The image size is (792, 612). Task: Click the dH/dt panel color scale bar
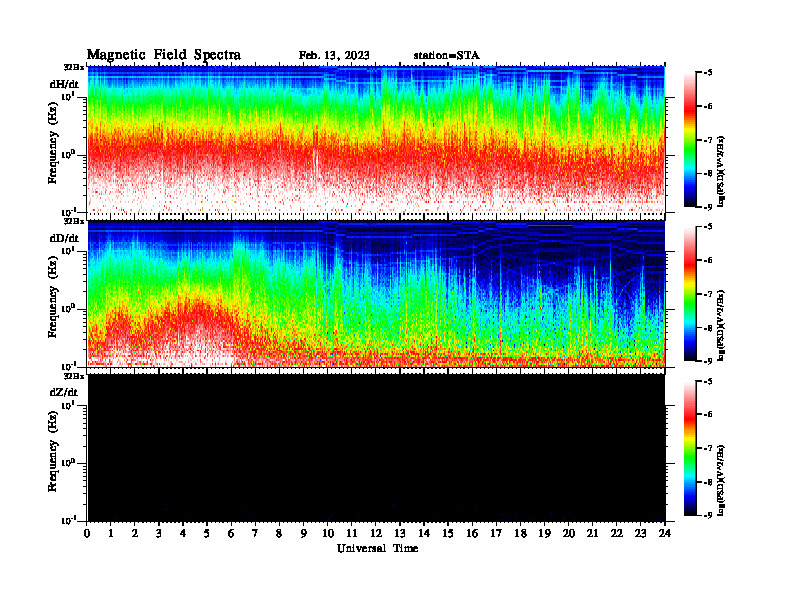(690, 140)
